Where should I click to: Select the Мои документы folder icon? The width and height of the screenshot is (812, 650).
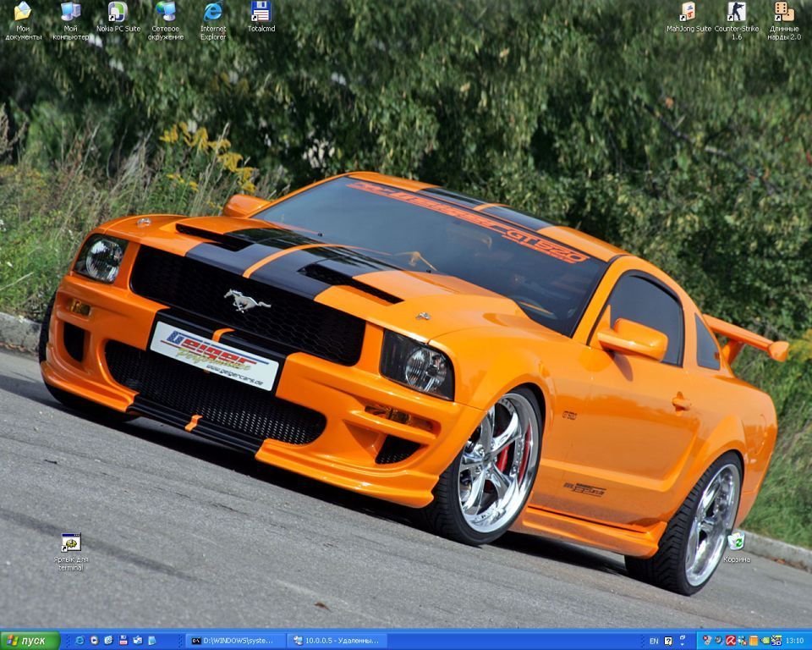tap(23, 14)
